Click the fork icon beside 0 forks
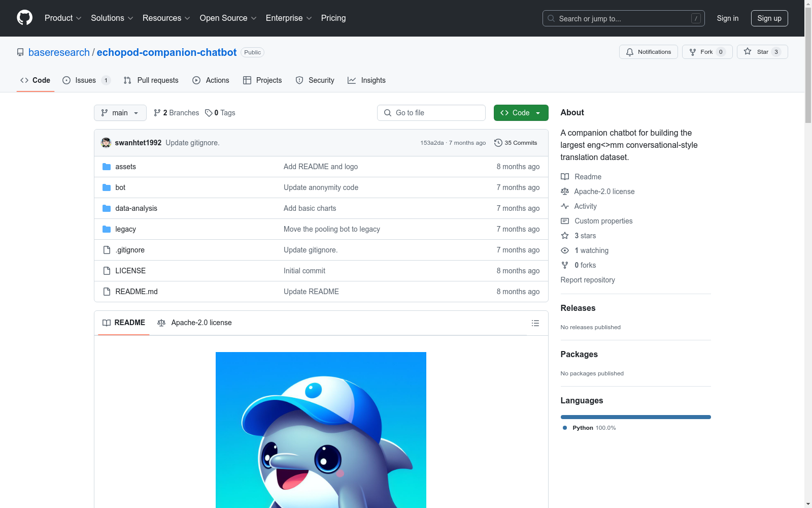The width and height of the screenshot is (812, 508). point(565,265)
